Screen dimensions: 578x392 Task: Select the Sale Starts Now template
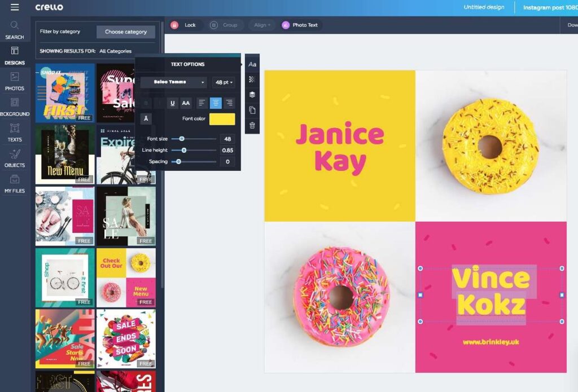click(x=65, y=338)
